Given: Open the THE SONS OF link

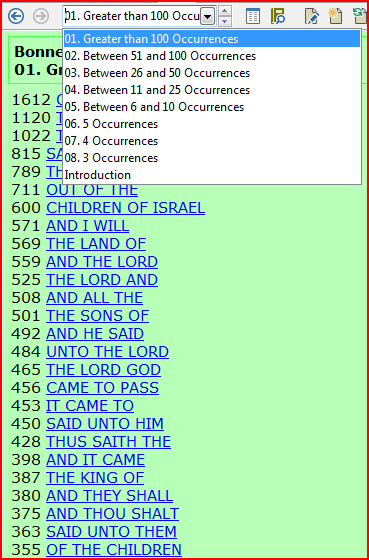Looking at the screenshot, I should 98,316.
